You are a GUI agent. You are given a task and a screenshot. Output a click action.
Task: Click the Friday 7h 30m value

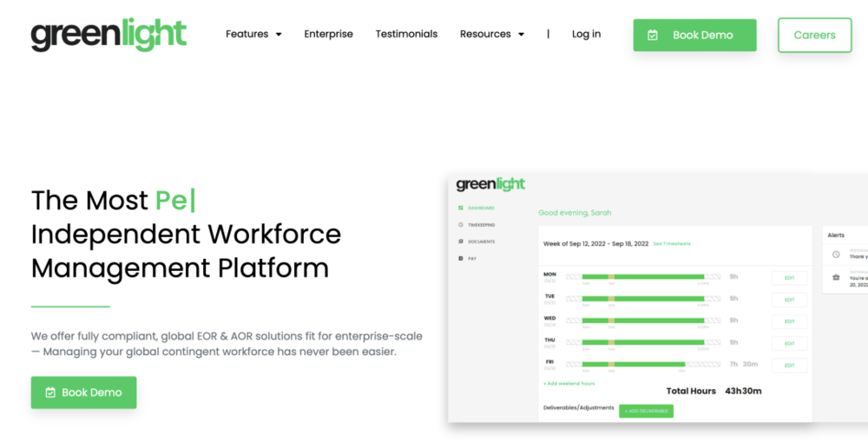tap(744, 364)
